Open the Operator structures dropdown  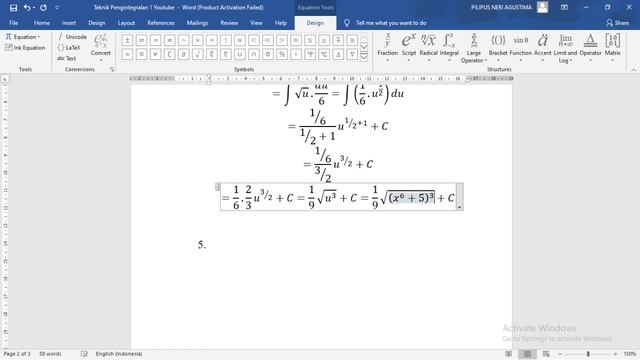click(x=590, y=48)
